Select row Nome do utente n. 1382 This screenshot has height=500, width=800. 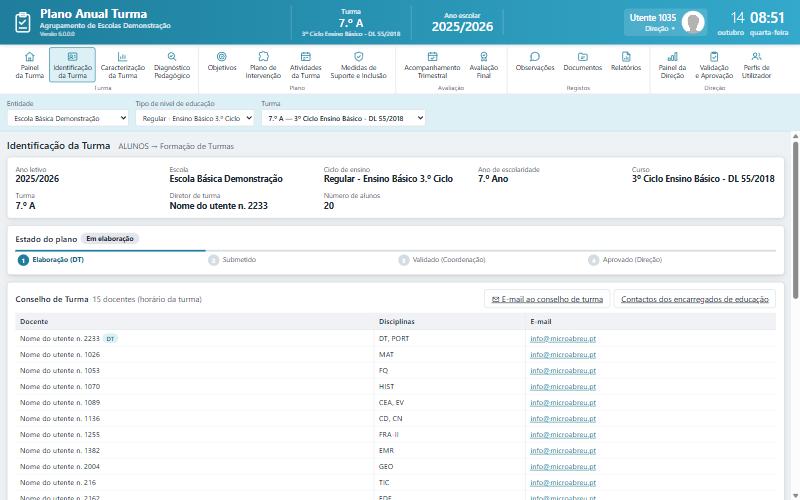(395, 451)
